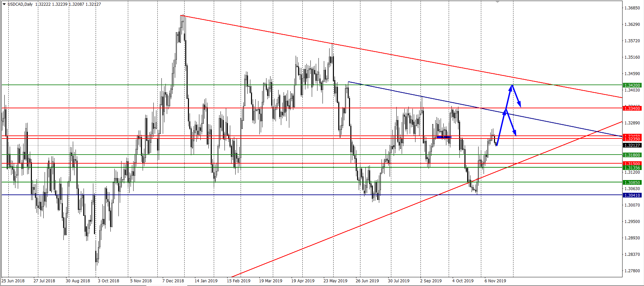Click the 3 Oct 2018 date label
The width and height of the screenshot is (644, 286).
tap(108, 281)
